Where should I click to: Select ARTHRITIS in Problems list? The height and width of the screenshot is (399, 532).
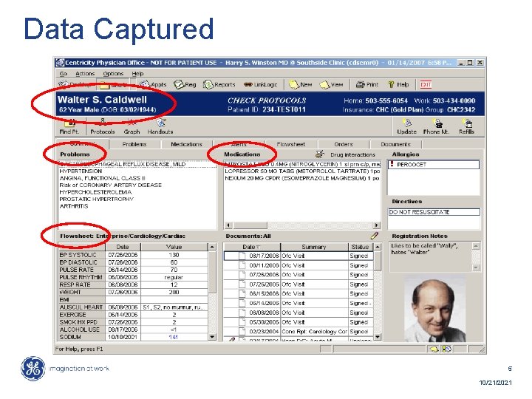(74, 206)
